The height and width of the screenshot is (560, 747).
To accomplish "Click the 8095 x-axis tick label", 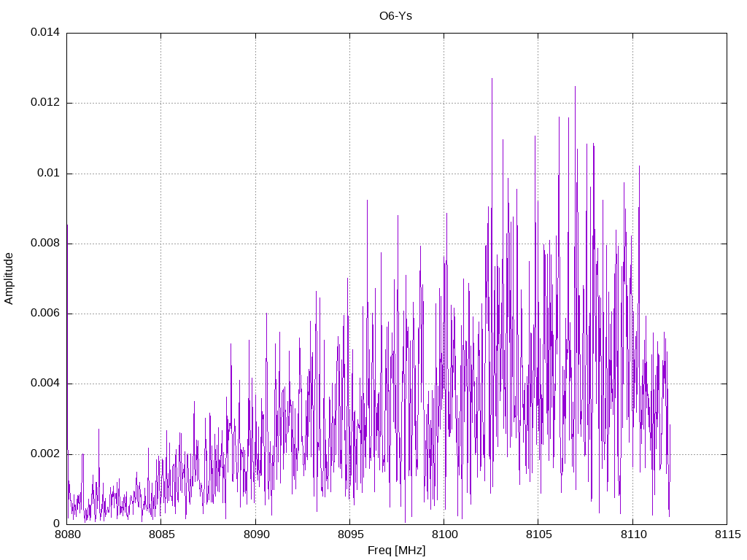I will pos(350,534).
